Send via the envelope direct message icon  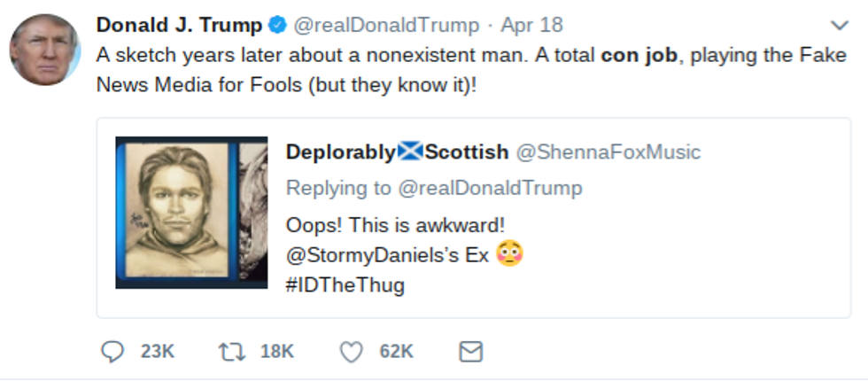(470, 352)
